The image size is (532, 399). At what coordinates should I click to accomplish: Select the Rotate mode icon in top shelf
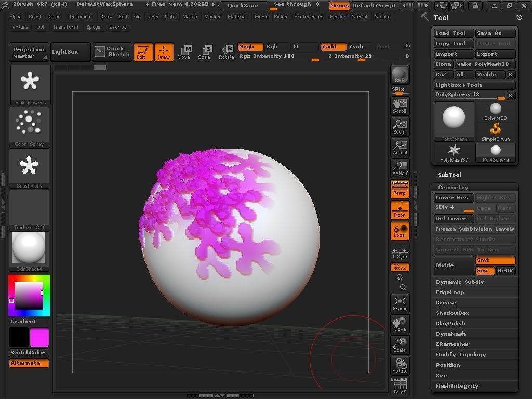(x=227, y=52)
